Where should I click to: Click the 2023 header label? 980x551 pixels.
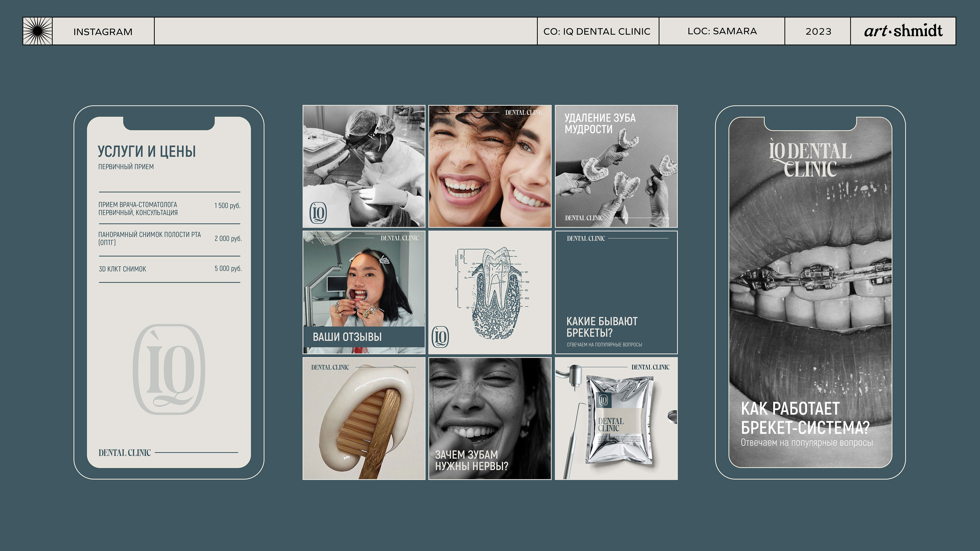(x=818, y=31)
